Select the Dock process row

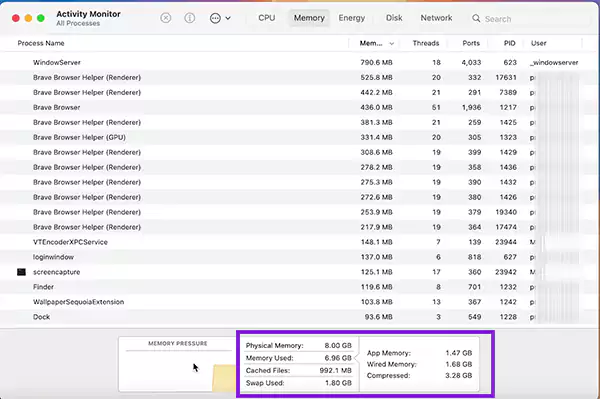(x=300, y=317)
